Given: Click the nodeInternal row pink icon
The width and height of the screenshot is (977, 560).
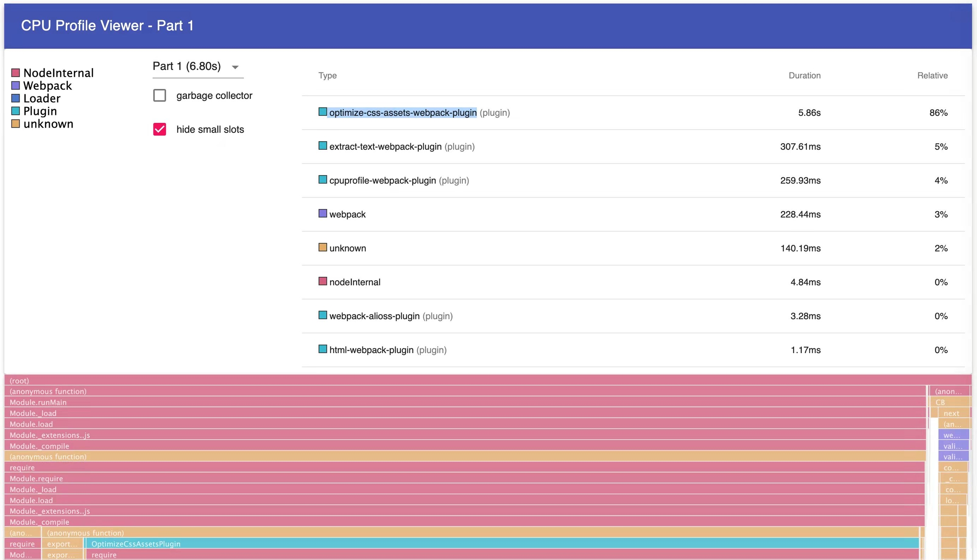Looking at the screenshot, I should point(323,281).
